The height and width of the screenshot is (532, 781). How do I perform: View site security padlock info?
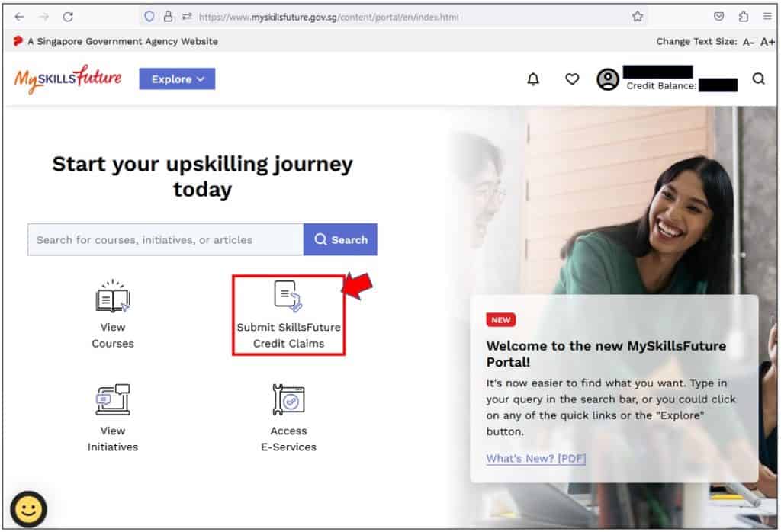click(x=169, y=17)
